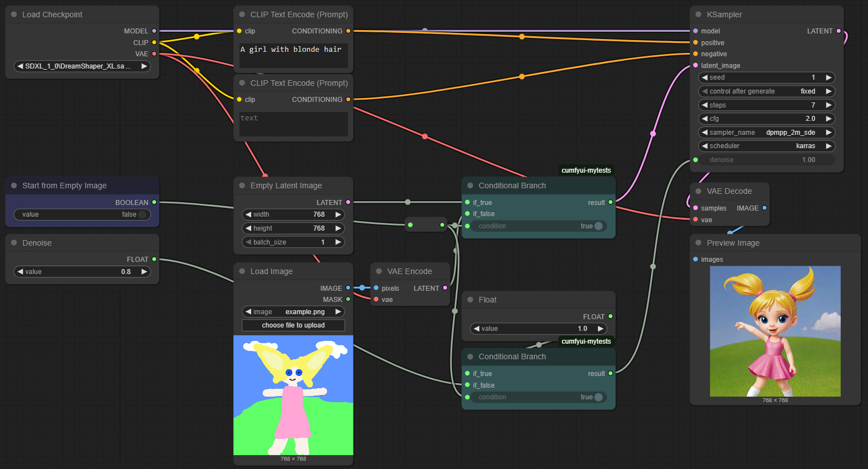Click the MASK output socket on Load Image

click(x=348, y=300)
